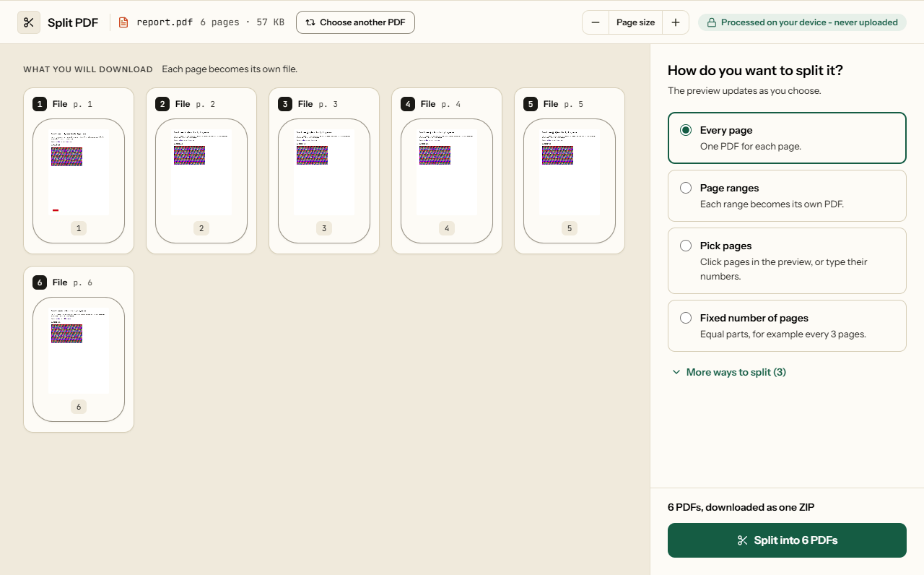This screenshot has height=575, width=924.
Task: Open page 3 thumbnail preview
Action: (324, 181)
